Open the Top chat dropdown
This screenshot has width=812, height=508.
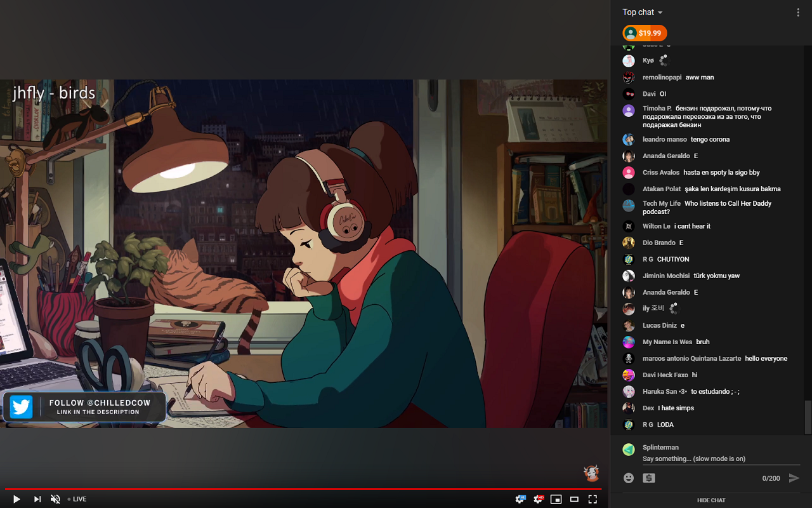tap(642, 12)
